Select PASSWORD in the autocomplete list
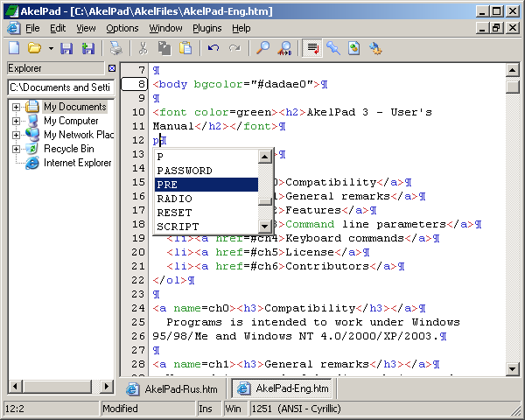This screenshot has height=420, width=525. 185,171
